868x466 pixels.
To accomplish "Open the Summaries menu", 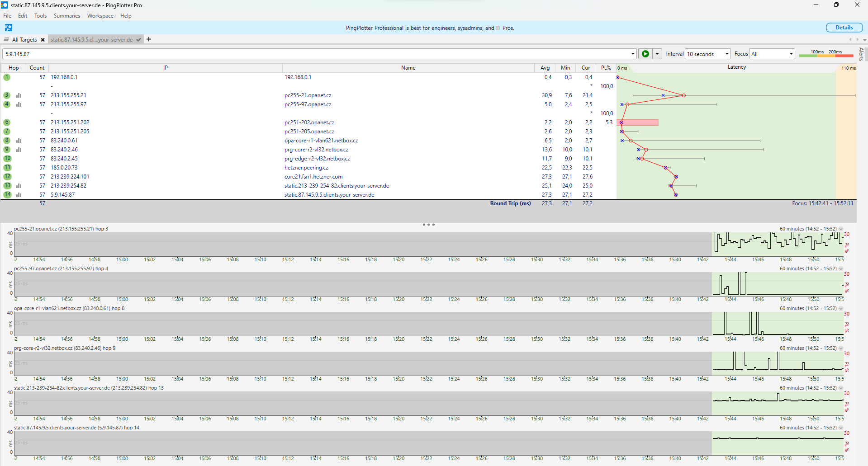I will (x=66, y=16).
